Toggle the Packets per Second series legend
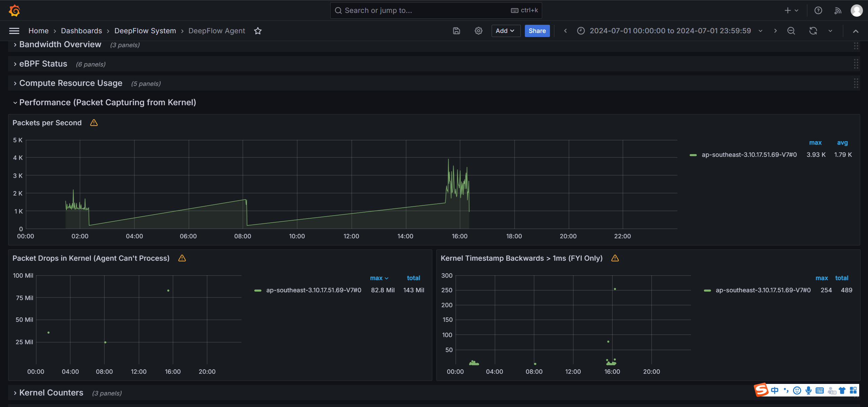The width and height of the screenshot is (868, 407). (x=749, y=155)
